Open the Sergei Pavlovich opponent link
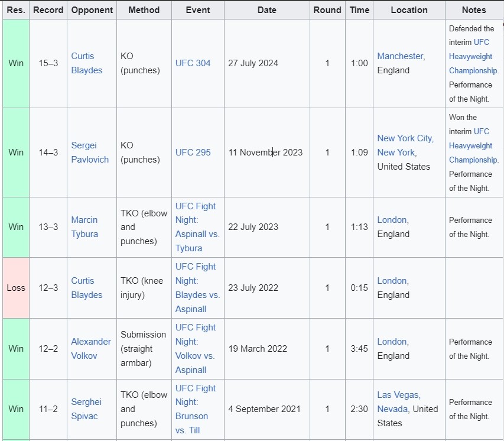This screenshot has width=504, height=441. [x=90, y=153]
